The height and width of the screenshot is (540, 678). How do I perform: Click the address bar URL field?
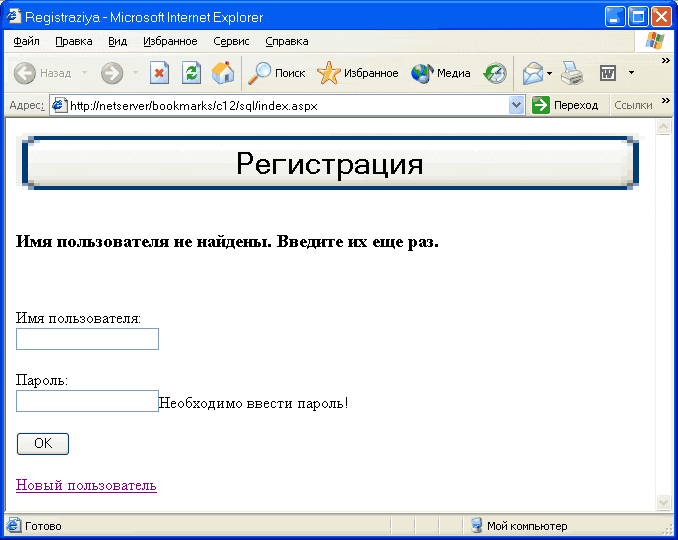[287, 105]
